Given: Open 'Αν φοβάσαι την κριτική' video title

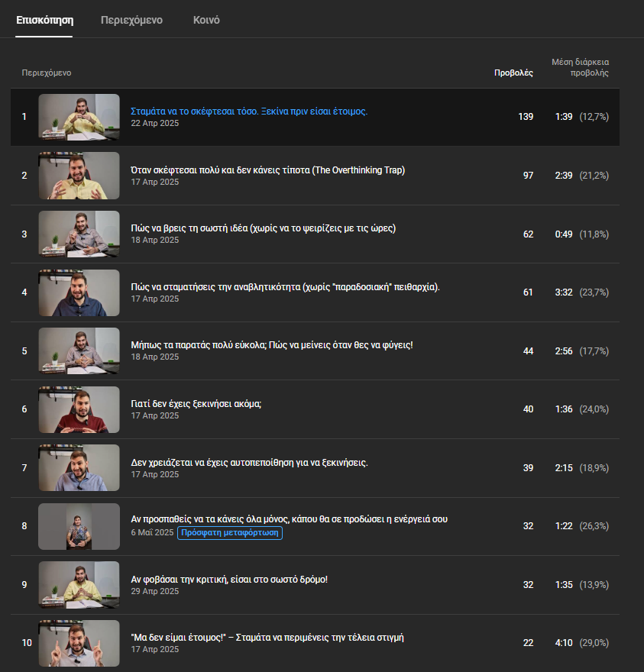Looking at the screenshot, I should [x=229, y=580].
